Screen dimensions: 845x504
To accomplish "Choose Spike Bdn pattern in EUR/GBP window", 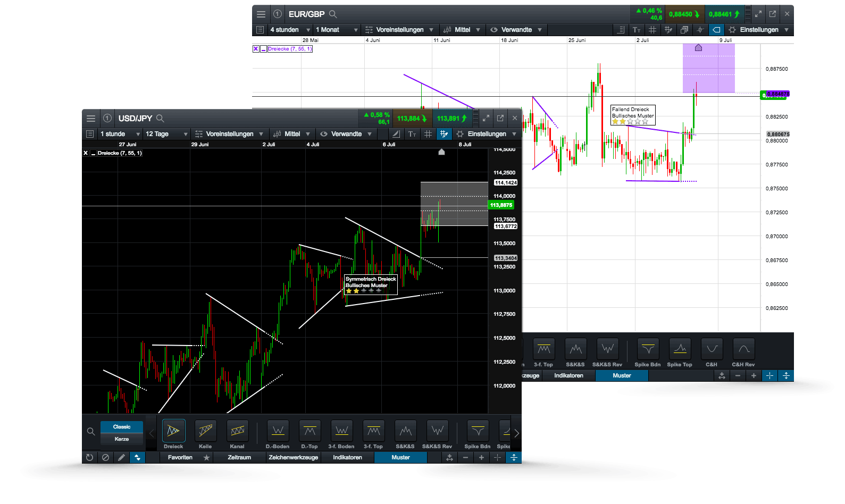I will pyautogui.click(x=648, y=349).
